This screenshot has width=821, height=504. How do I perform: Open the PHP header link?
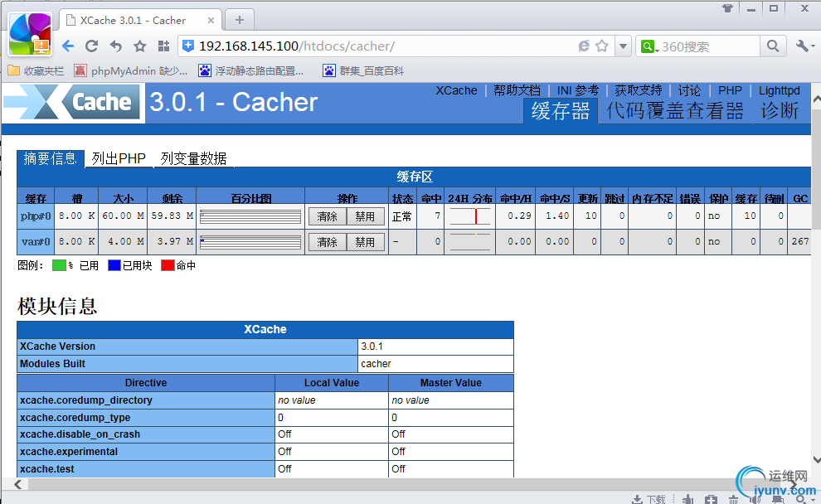tap(730, 90)
